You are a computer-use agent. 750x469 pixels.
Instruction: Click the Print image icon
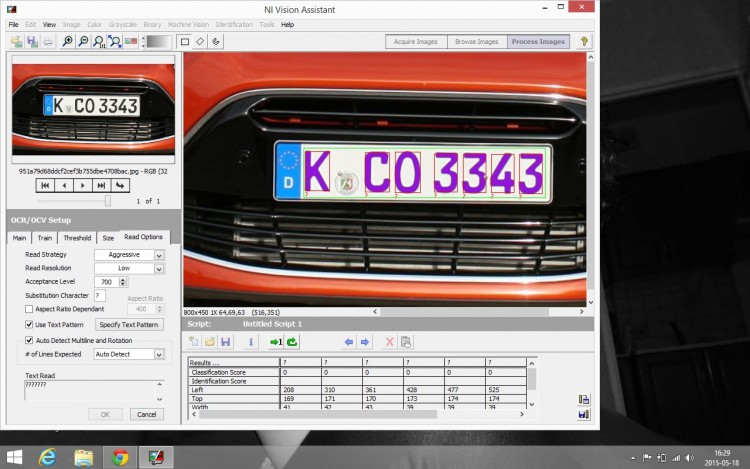[48, 42]
